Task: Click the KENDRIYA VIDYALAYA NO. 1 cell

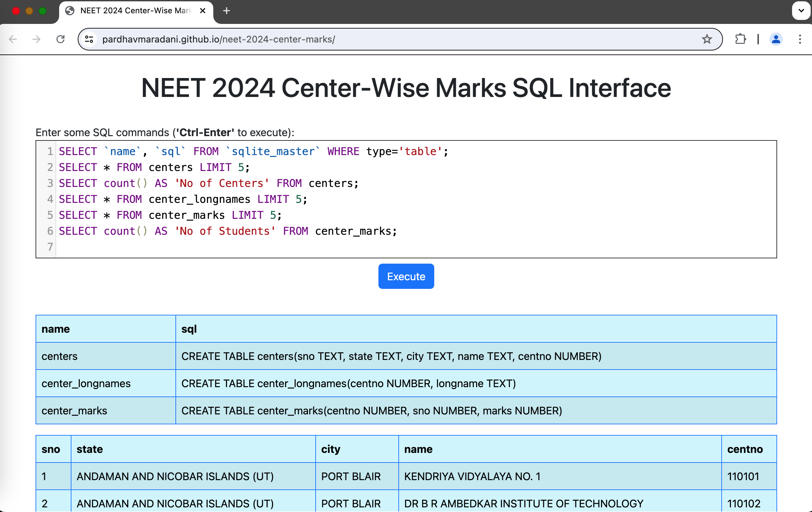Action: point(560,476)
